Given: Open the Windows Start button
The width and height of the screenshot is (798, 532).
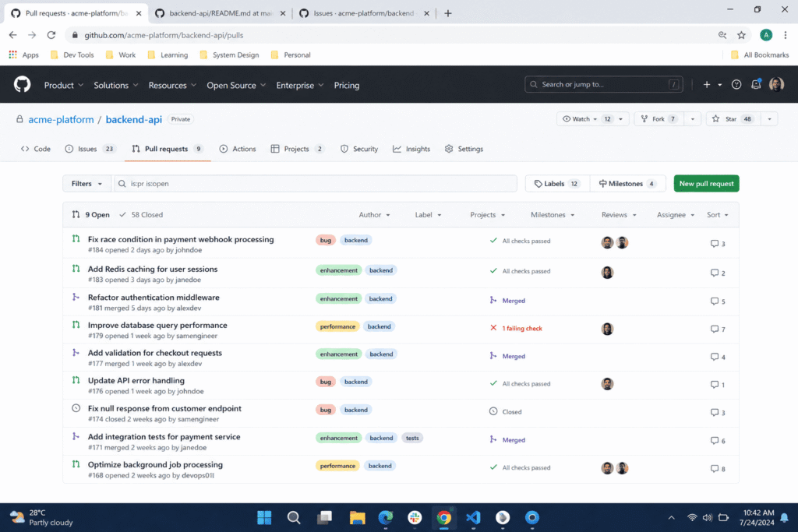Looking at the screenshot, I should [x=264, y=518].
